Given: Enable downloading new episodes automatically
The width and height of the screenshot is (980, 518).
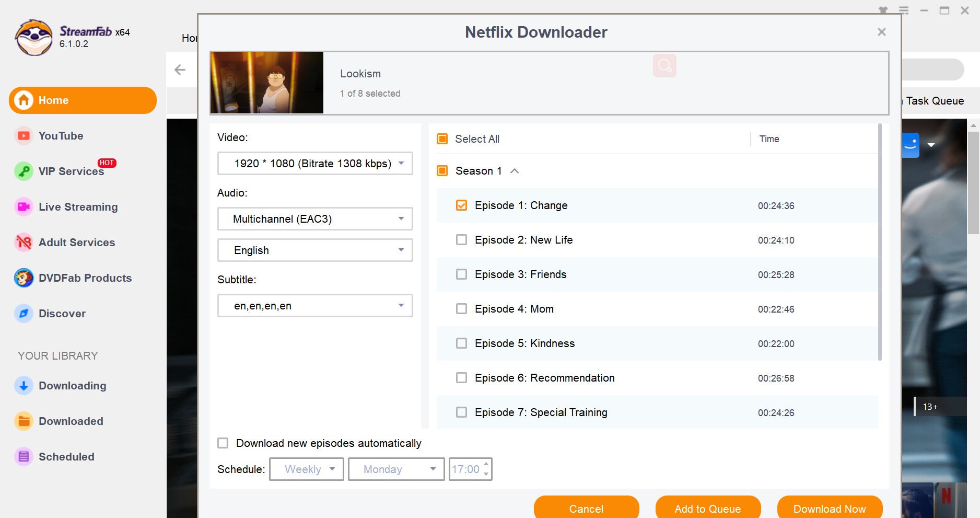Looking at the screenshot, I should 223,443.
